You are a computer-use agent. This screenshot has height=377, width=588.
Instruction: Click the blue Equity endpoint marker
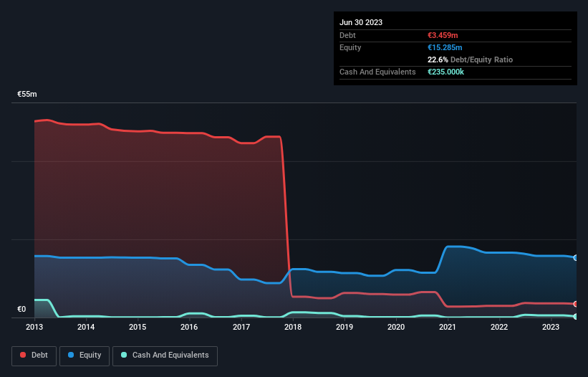576,258
